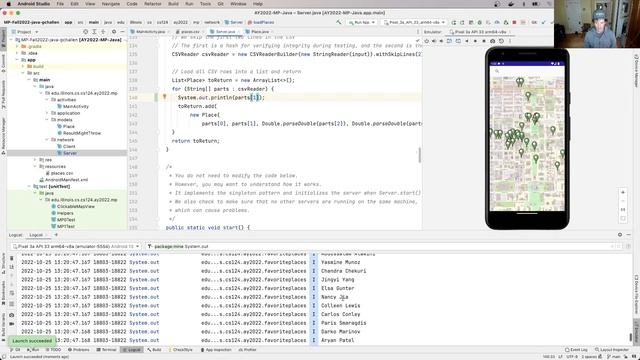Open Logcat device selection dropdown
The image size is (640, 360).
coord(76,247)
